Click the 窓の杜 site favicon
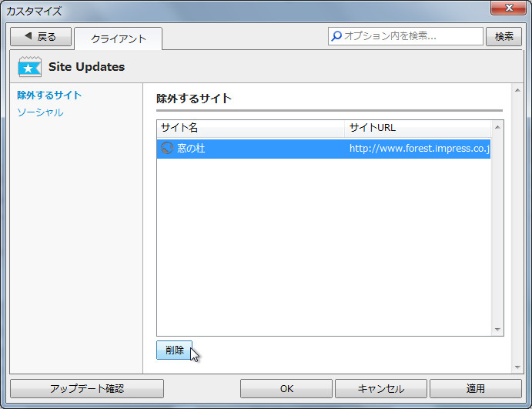 (166, 149)
